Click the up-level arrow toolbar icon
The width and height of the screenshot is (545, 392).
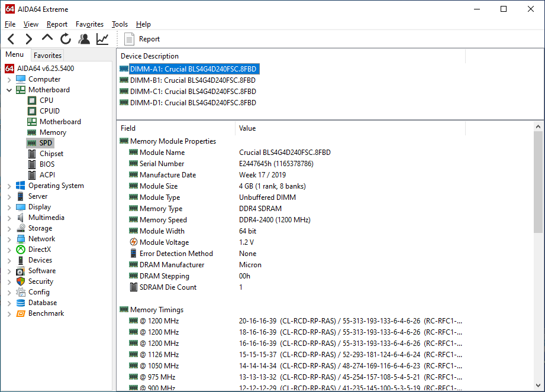[x=47, y=37]
